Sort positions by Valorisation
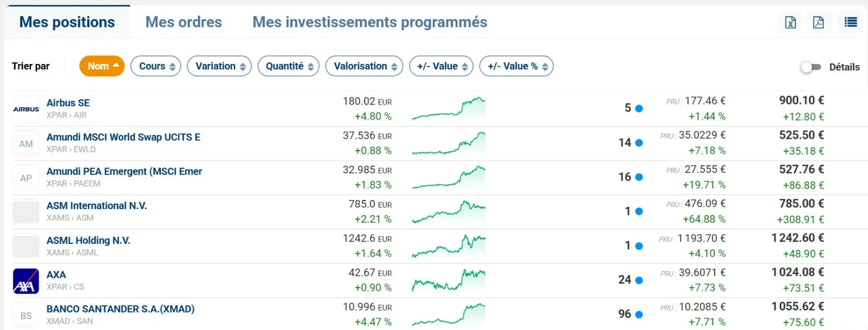The width and height of the screenshot is (868, 330). 364,66
